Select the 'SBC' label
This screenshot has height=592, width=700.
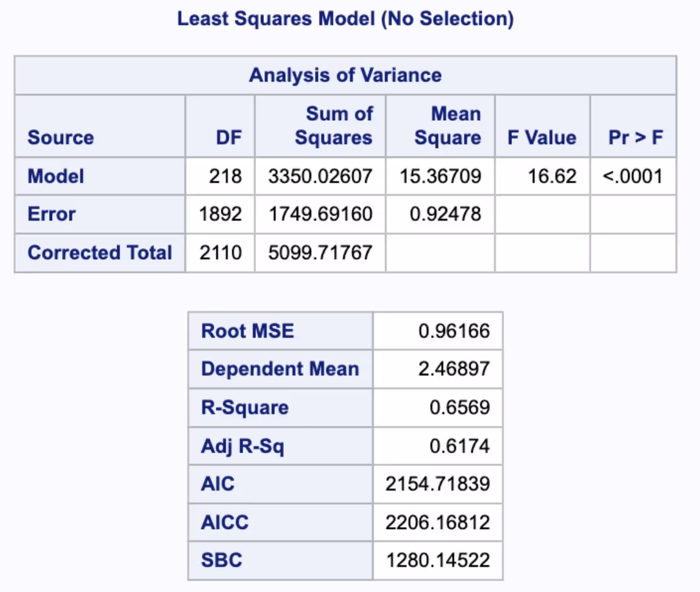pyautogui.click(x=221, y=560)
